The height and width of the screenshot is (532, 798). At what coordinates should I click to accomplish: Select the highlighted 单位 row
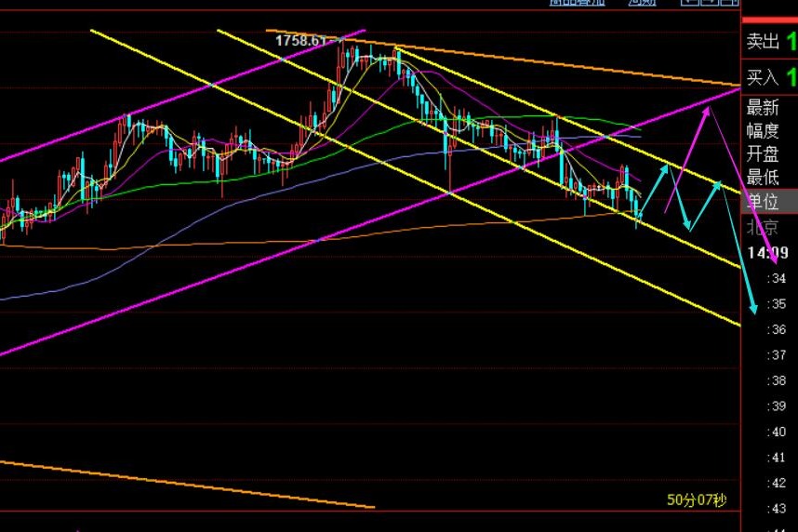click(763, 202)
